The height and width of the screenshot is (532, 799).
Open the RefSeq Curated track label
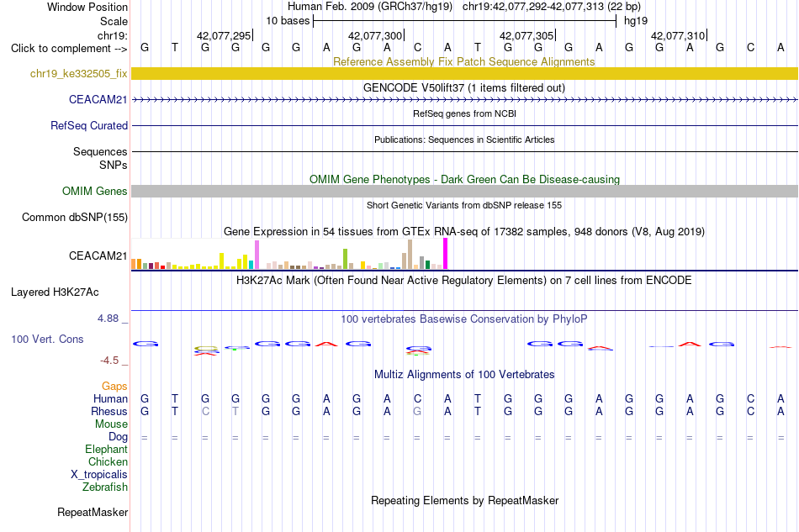(x=88, y=125)
